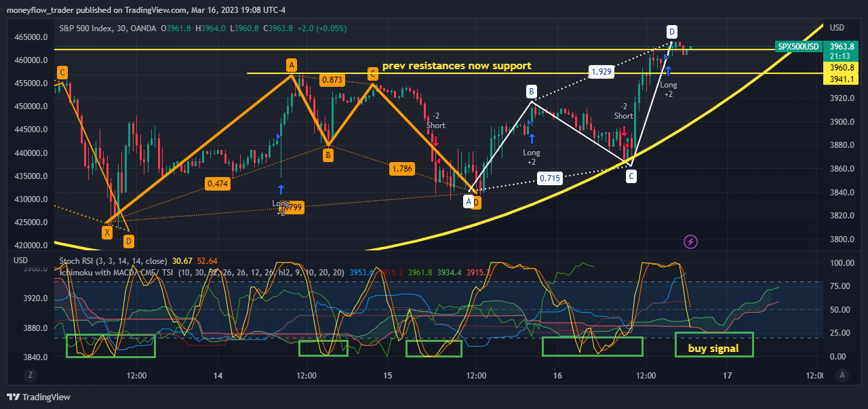Select the Stoch RSI indicator legend
Viewport: 868px width, 409px height.
[x=113, y=260]
